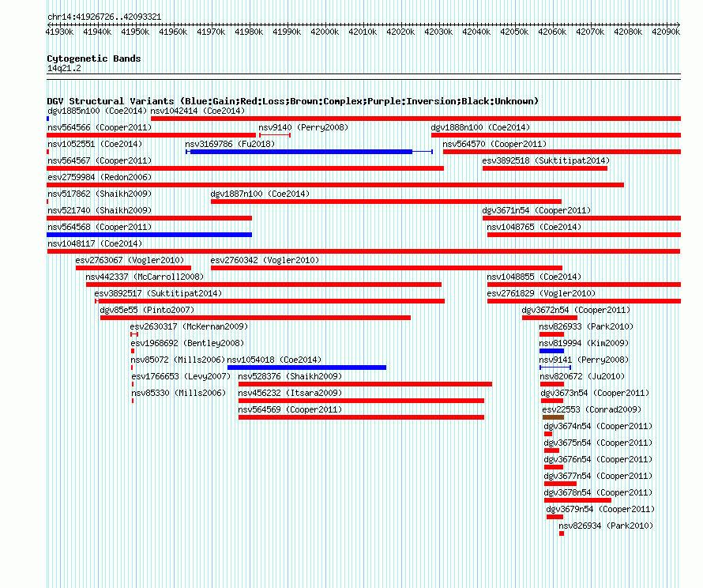The image size is (703, 588).
Task: Open dgv3674n54 (Cooper2011) entry
Action: 599,426
